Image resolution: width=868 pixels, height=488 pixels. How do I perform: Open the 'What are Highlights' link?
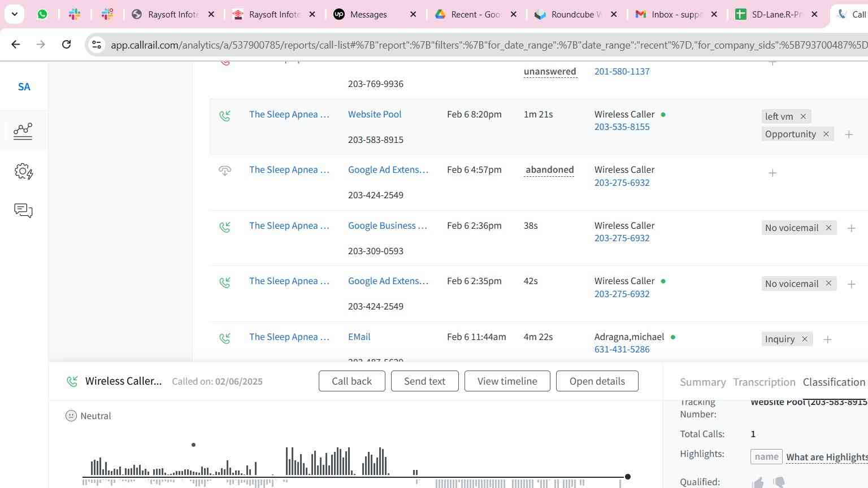click(827, 457)
